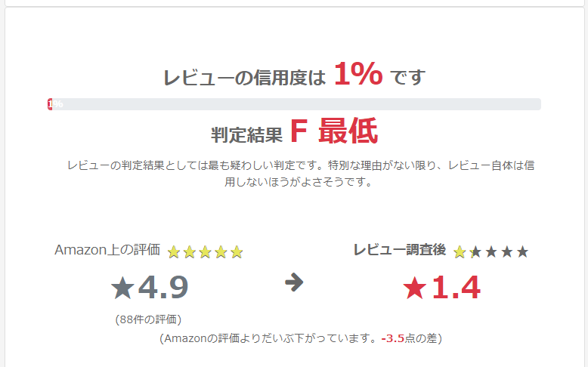
Task: Click the red -3.5 point difference
Action: (394, 338)
